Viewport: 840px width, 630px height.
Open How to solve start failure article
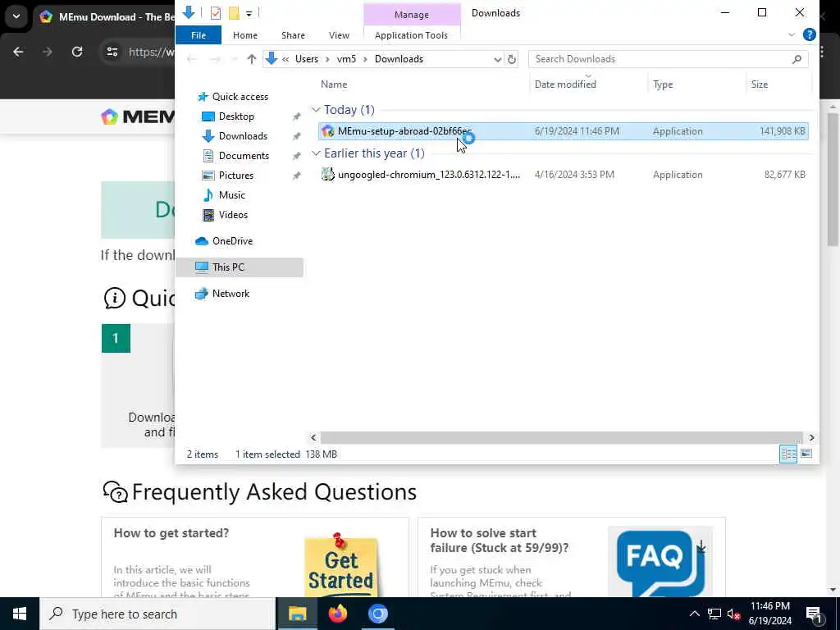click(500, 541)
